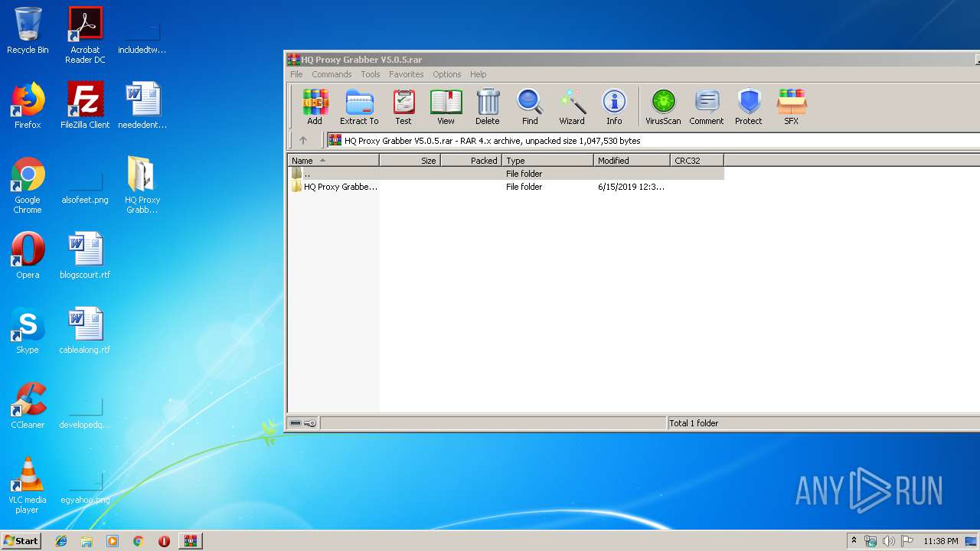Start VirusScan on the archive
The width and height of the screenshot is (980, 551).
coord(663,106)
